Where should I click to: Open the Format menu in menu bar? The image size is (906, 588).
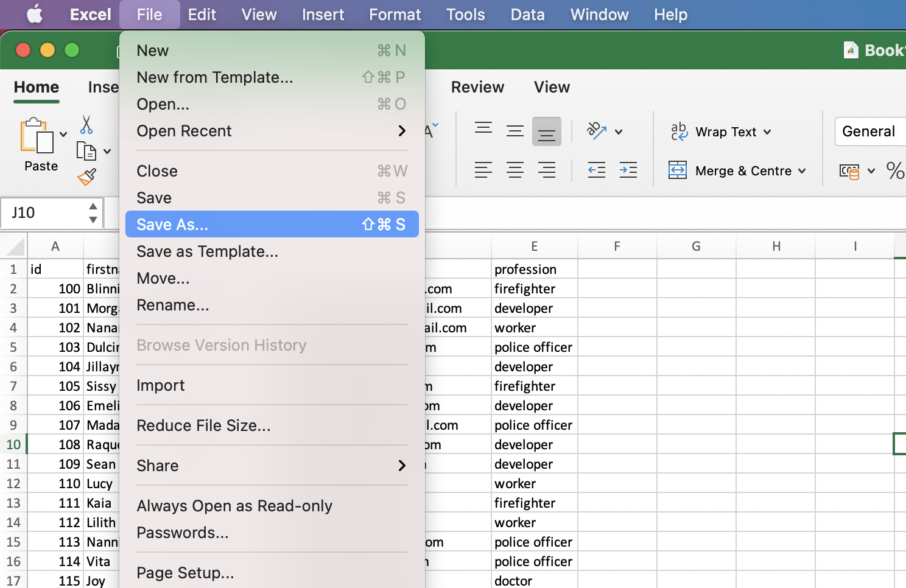click(395, 15)
